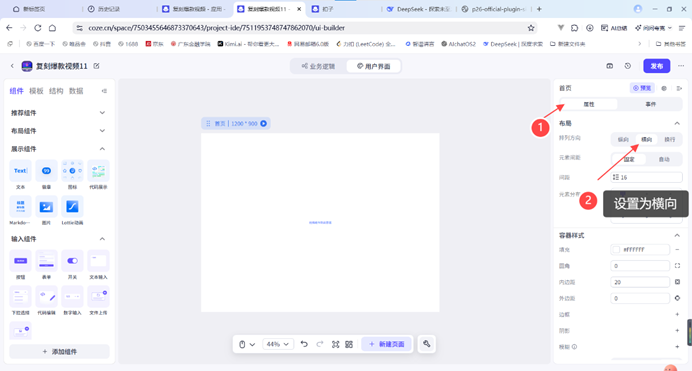Add a border (边框) plus
This screenshot has width=692, height=371.
677,315
